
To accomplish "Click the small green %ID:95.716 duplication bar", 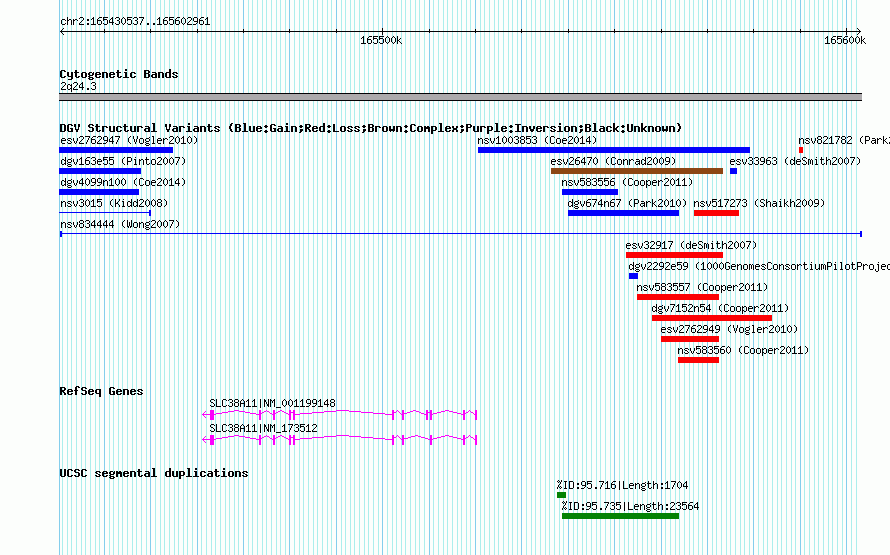I will pyautogui.click(x=561, y=495).
